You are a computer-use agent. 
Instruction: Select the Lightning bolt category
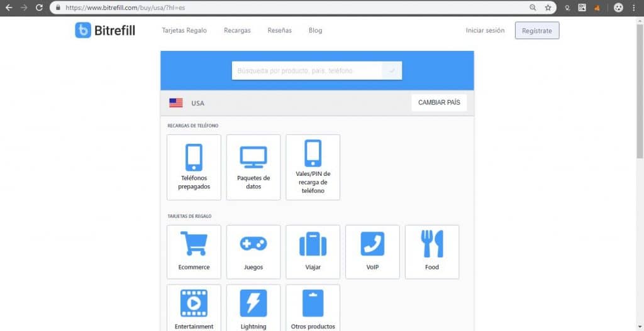click(x=253, y=308)
